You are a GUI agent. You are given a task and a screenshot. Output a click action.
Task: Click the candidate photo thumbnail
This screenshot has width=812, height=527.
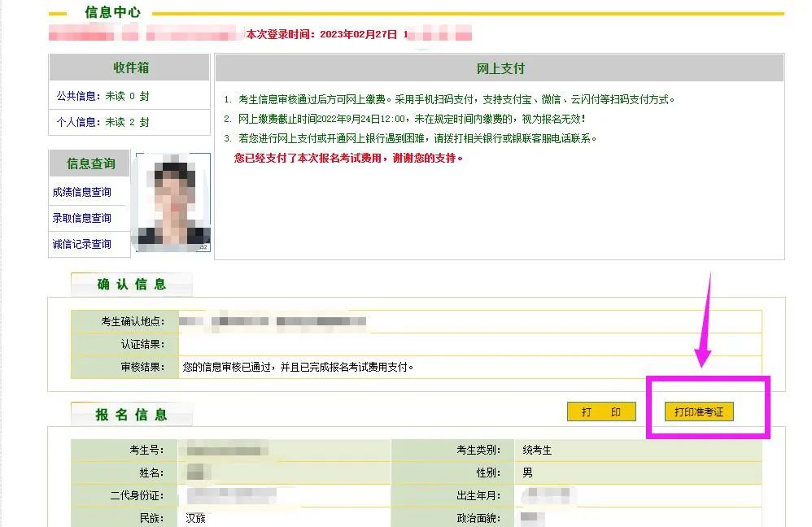(173, 203)
